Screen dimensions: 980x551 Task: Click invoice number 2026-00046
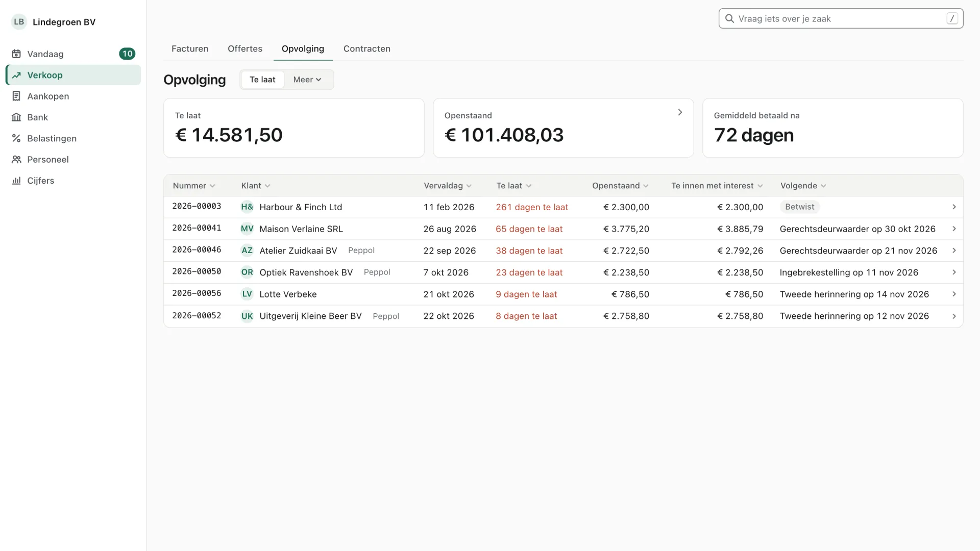tap(197, 250)
